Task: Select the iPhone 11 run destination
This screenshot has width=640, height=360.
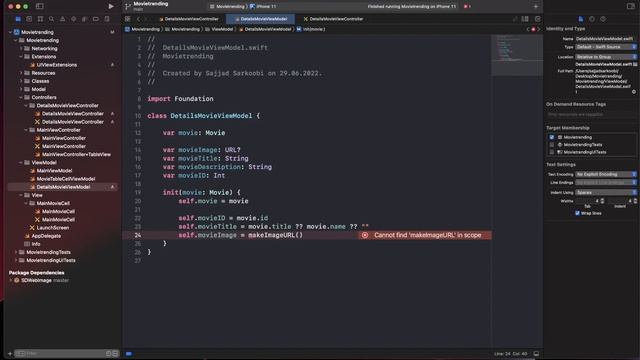Action: (263, 7)
